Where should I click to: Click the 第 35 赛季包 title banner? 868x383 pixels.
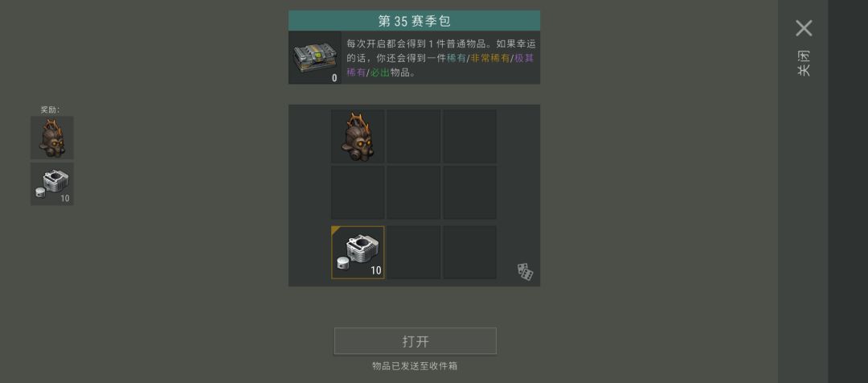tap(414, 20)
